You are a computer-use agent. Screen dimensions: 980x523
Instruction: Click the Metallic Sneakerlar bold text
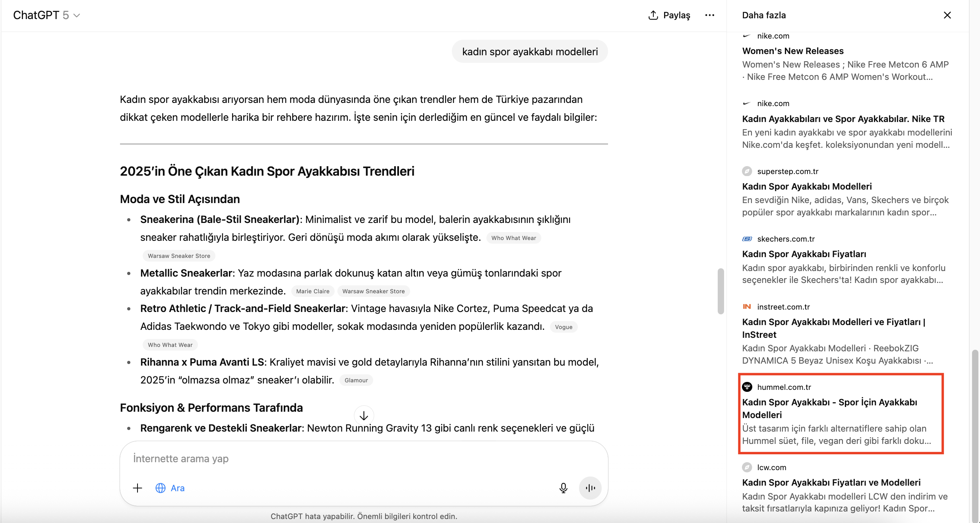point(186,273)
